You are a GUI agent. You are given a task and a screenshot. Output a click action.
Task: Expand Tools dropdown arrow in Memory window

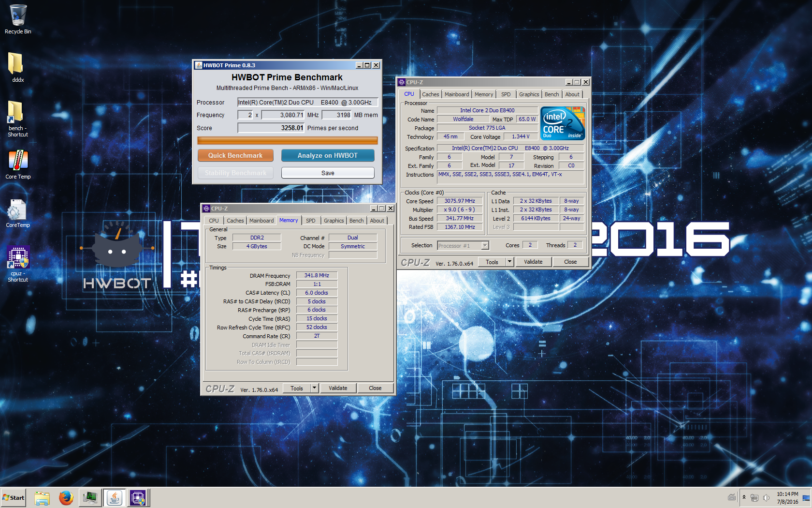(x=314, y=388)
